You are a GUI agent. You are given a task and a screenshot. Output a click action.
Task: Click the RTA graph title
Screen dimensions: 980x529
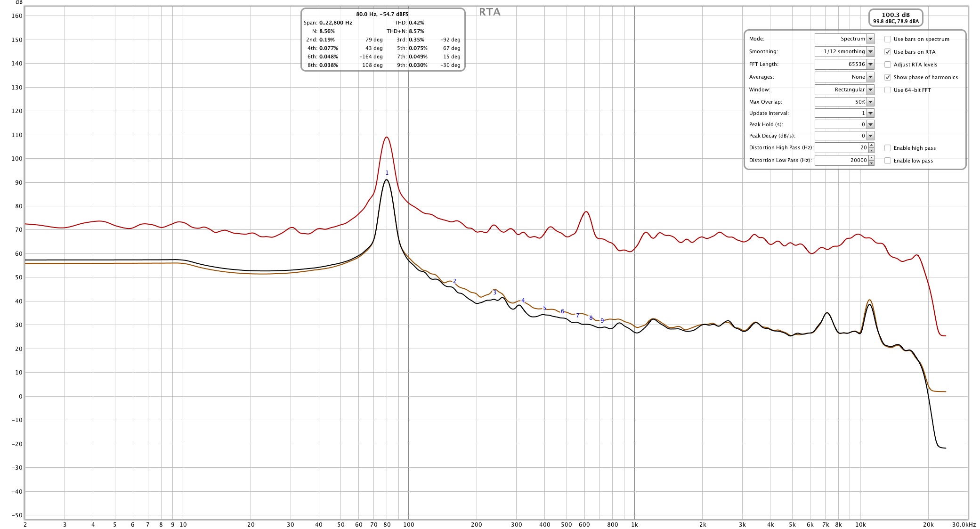490,12
